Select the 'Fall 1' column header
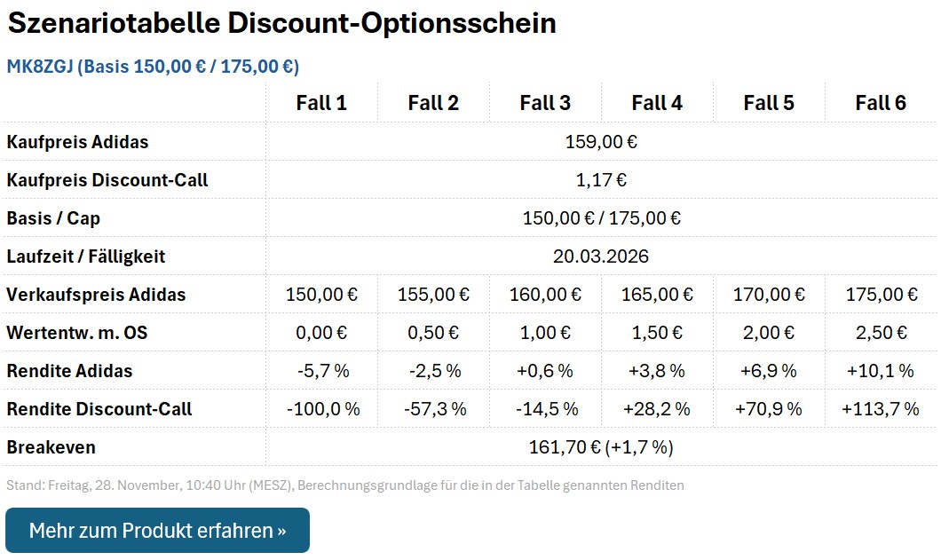The width and height of the screenshot is (949, 560). click(320, 102)
